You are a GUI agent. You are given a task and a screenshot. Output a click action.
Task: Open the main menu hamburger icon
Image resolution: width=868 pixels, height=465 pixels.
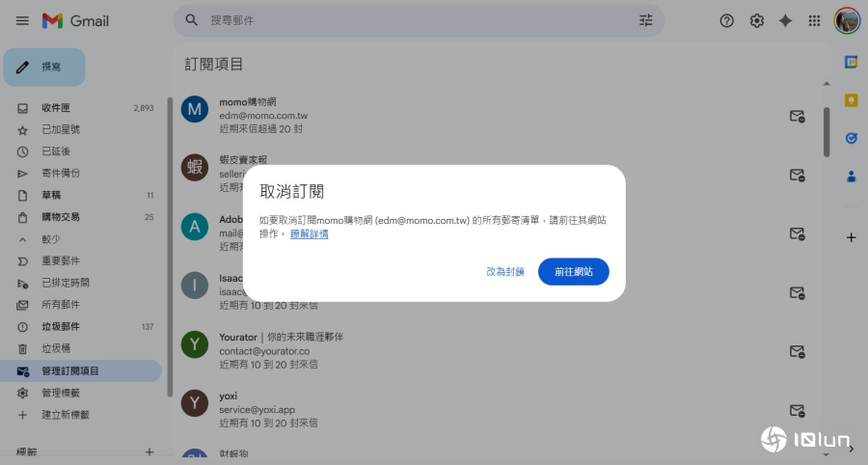click(x=22, y=20)
